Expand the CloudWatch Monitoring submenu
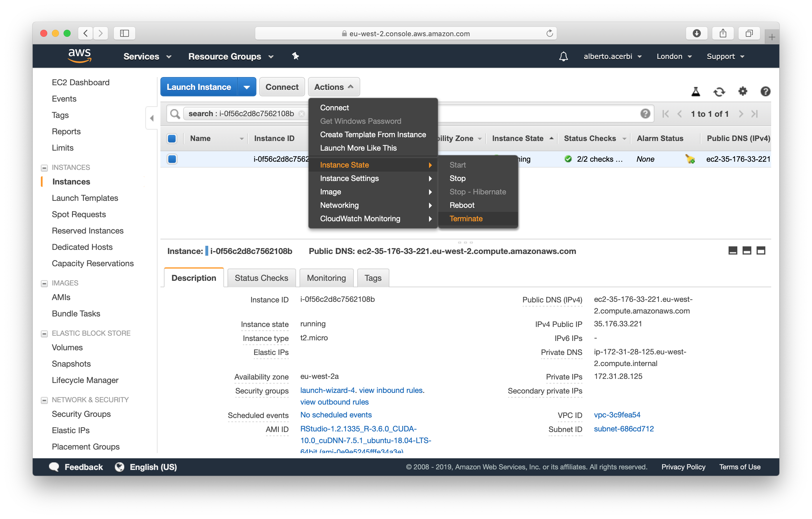The height and width of the screenshot is (519, 812). [x=373, y=219]
